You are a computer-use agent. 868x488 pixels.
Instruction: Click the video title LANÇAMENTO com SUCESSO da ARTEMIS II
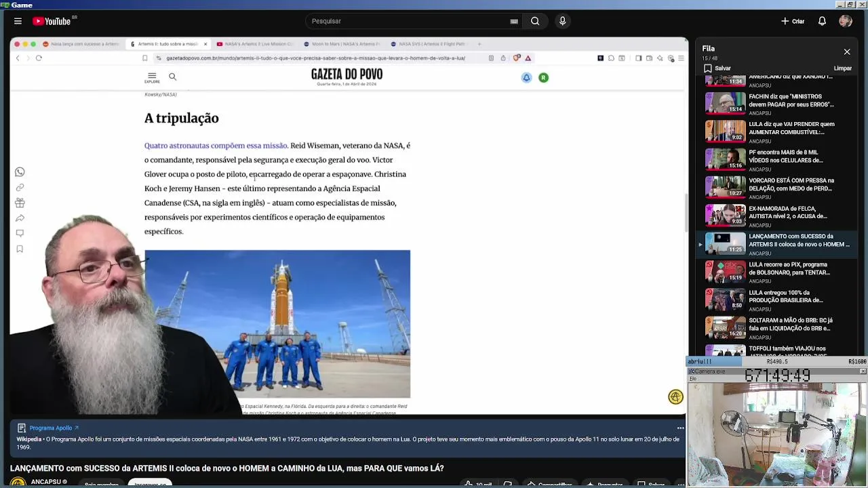coord(226,468)
